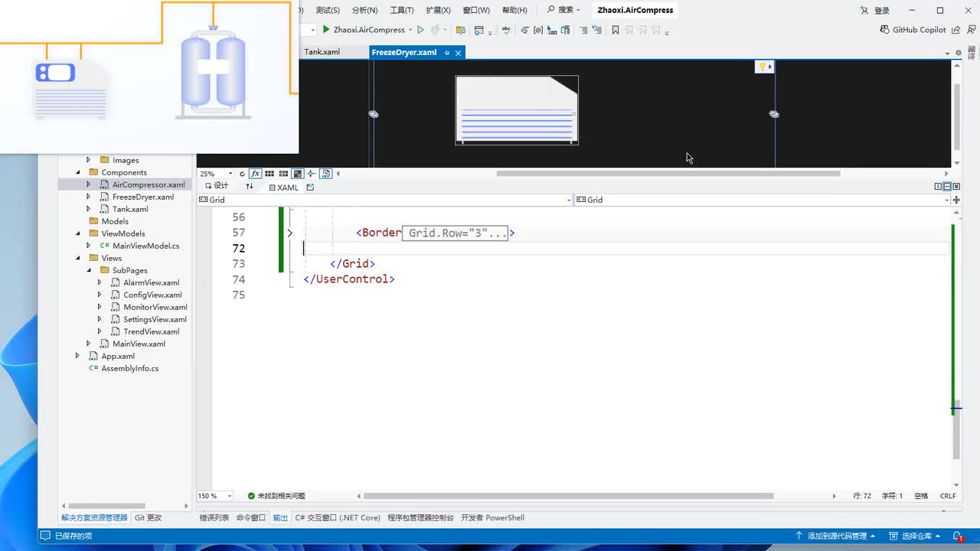Toggle the bookmark icon in the toolbar
The width and height of the screenshot is (980, 551).
coord(615,30)
